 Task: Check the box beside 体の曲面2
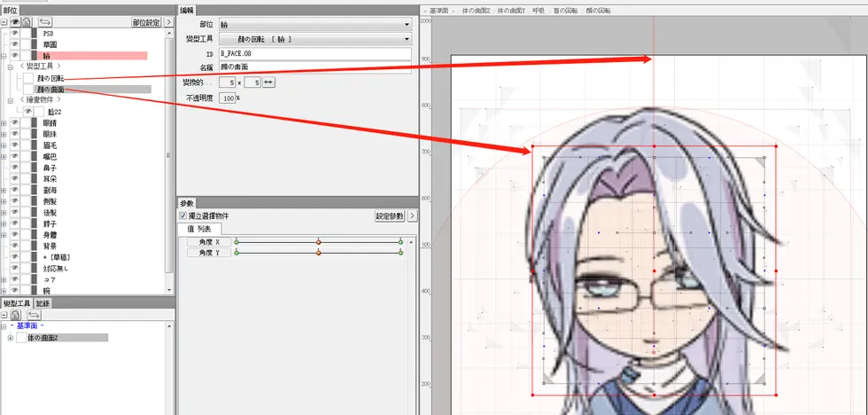21,338
